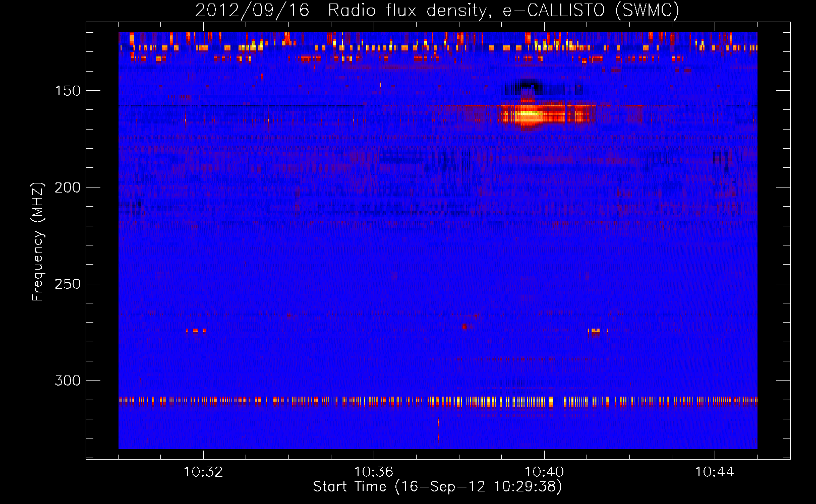Click the 150 frequency tick label
816x504 pixels.
[x=68, y=91]
